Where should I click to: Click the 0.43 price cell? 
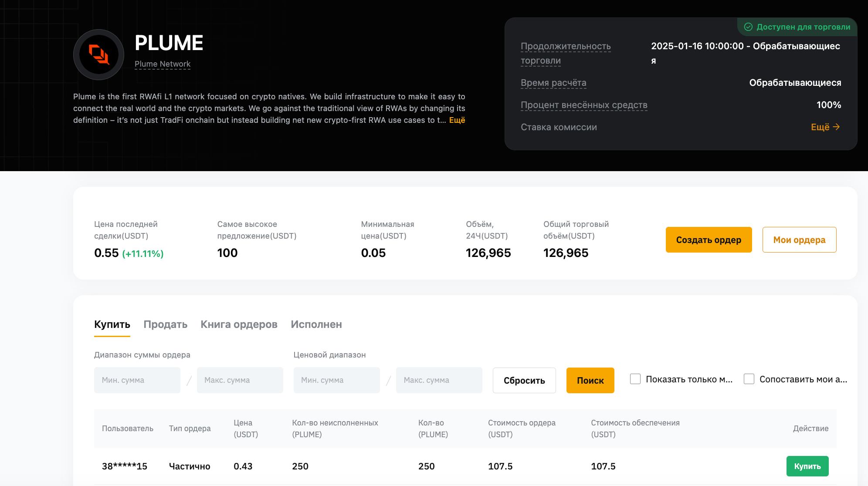(x=243, y=466)
